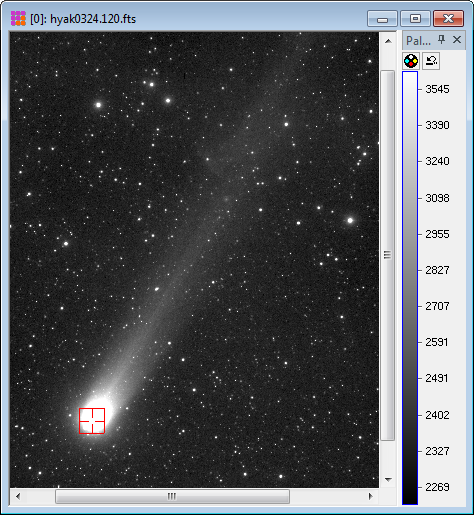This screenshot has height=515, width=474.
Task: Open the palette color selection icon
Action: [x=411, y=61]
